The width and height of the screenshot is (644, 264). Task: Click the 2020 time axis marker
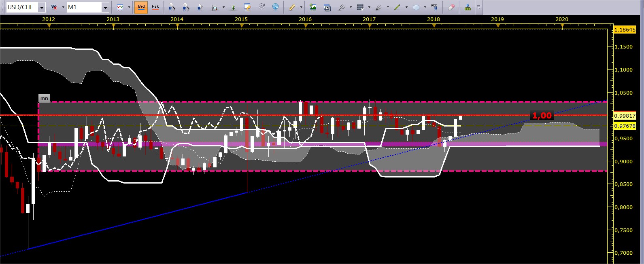pyautogui.click(x=562, y=19)
